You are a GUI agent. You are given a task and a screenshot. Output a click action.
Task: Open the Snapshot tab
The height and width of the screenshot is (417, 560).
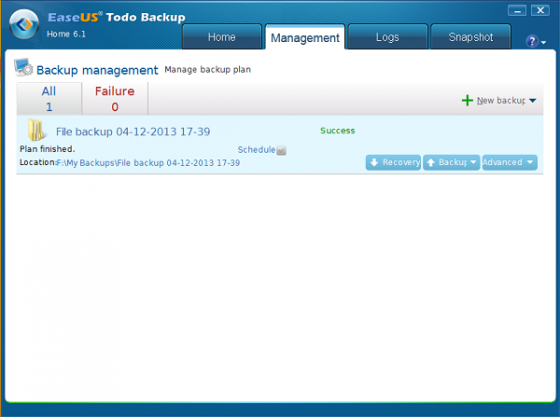point(471,37)
